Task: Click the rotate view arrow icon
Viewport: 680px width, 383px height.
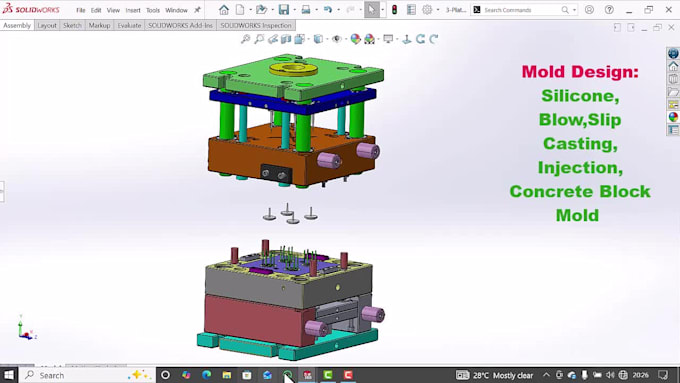Action: [420, 39]
